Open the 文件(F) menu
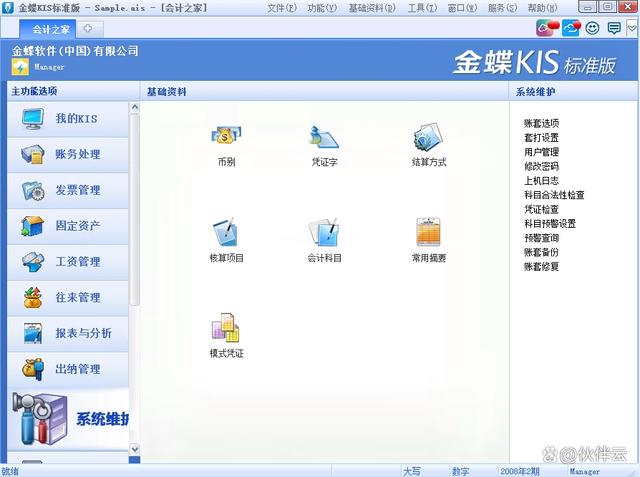The image size is (640, 477). click(x=282, y=7)
